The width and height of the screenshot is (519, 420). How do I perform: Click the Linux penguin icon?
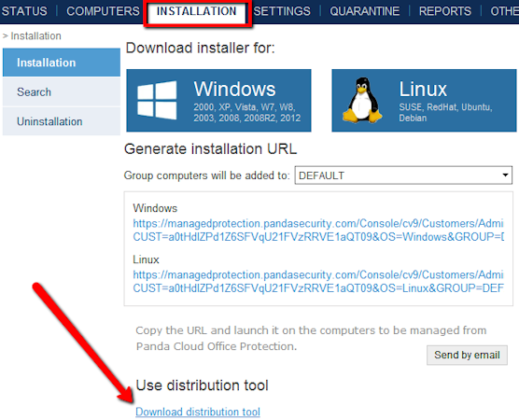coord(363,100)
